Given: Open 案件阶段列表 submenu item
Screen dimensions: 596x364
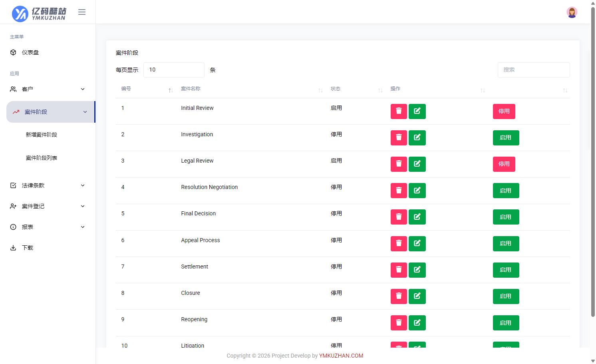Looking at the screenshot, I should point(42,158).
